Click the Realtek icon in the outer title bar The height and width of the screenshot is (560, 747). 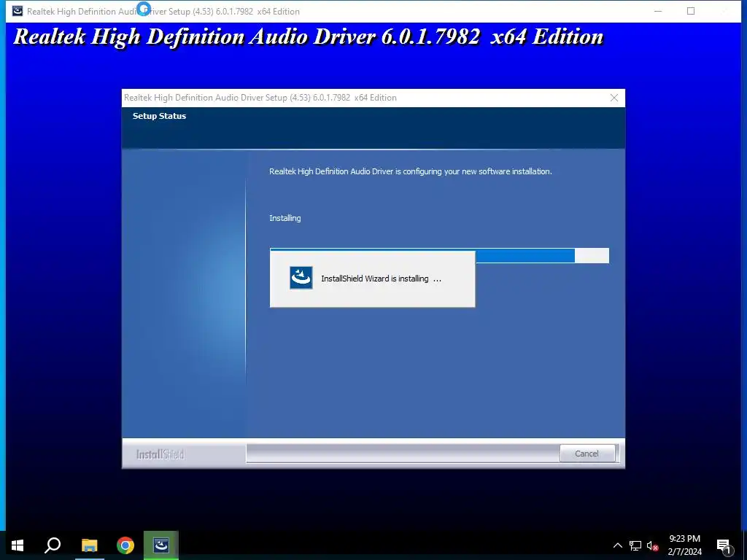(x=18, y=11)
